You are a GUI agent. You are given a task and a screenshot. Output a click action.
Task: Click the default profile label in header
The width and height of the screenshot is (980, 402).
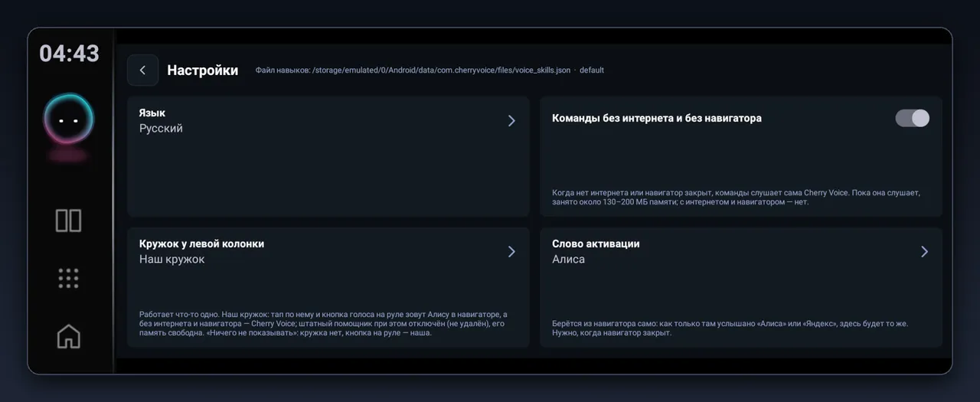point(592,70)
